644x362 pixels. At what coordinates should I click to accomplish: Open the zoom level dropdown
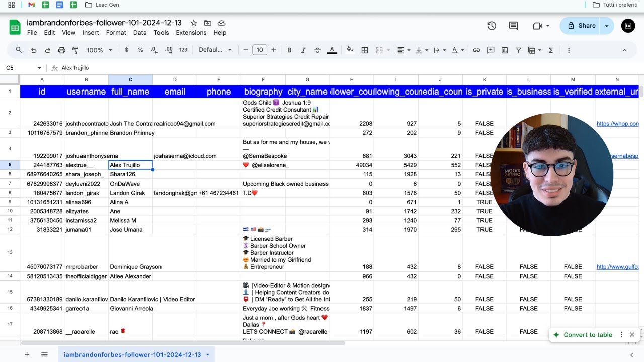[99, 50]
